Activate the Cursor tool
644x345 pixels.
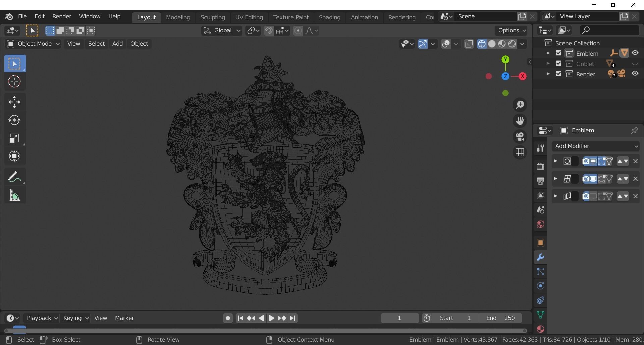14,81
